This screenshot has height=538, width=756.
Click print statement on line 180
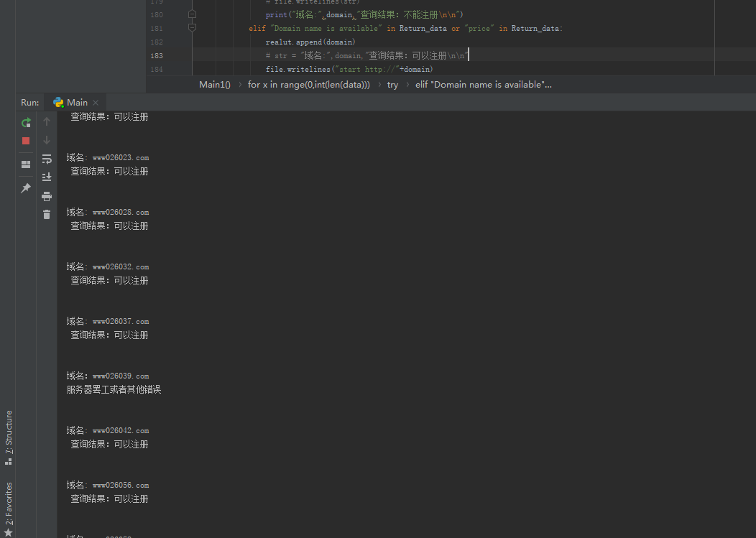(364, 14)
